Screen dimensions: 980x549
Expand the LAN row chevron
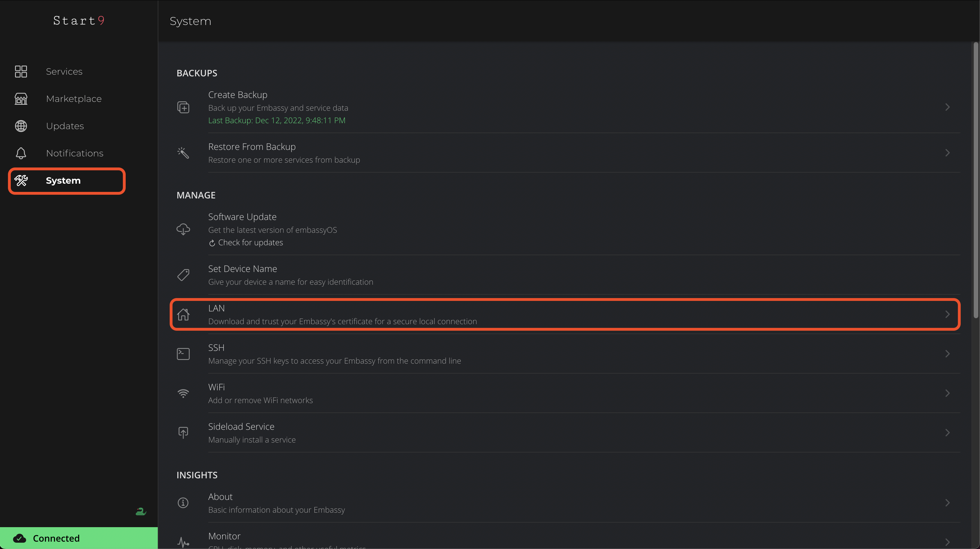click(947, 314)
